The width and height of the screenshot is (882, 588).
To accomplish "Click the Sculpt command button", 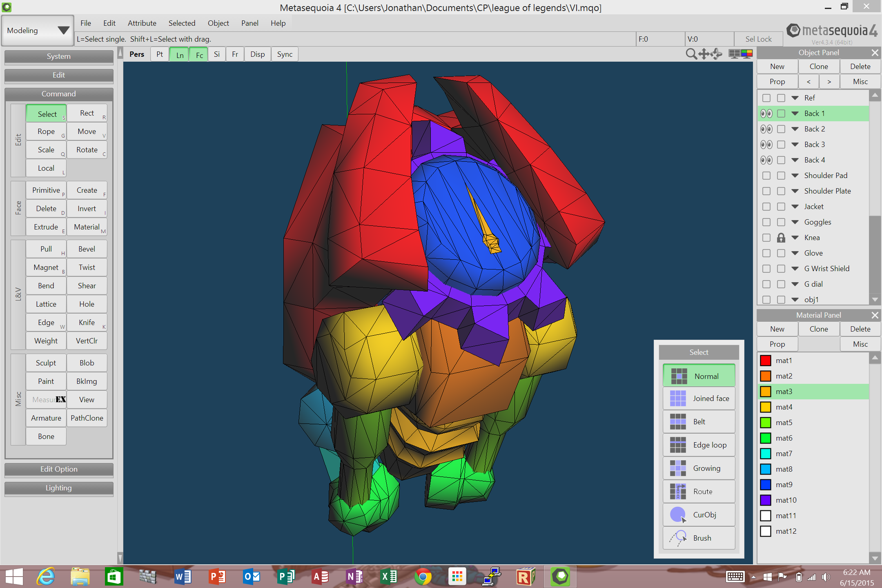I will (46, 363).
